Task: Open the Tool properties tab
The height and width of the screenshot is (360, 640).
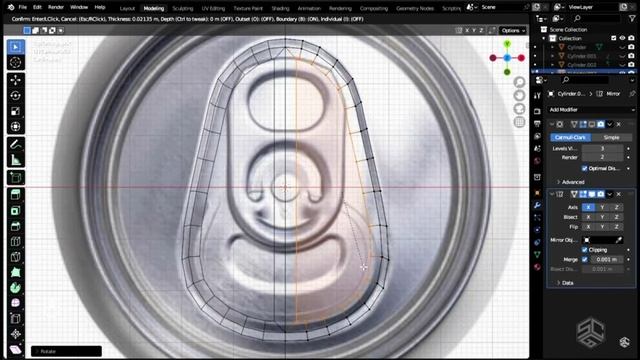Action: 537,96
